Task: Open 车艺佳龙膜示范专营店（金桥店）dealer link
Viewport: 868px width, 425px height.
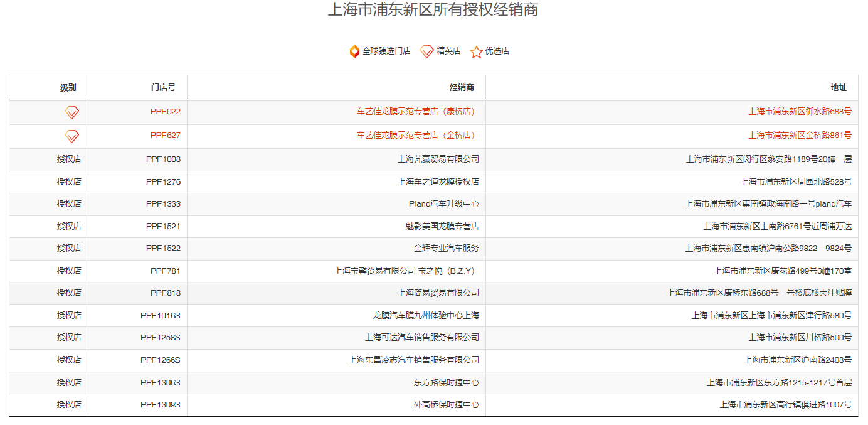Action: coord(417,136)
